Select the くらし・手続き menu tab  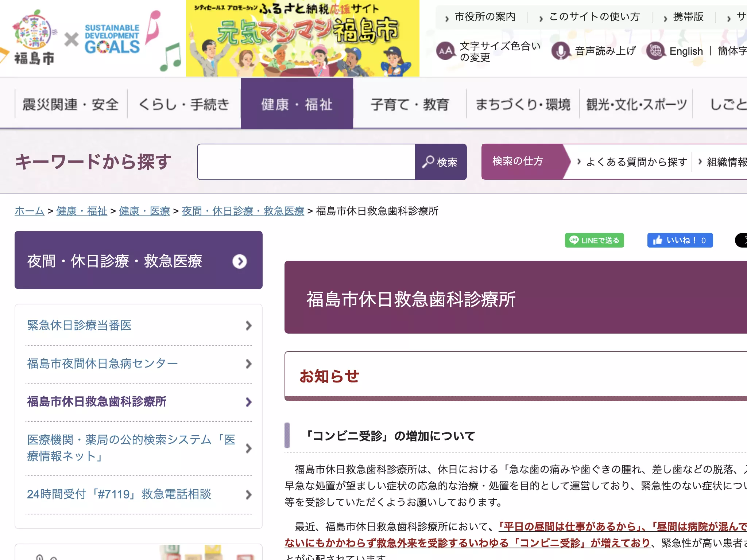coord(184,105)
